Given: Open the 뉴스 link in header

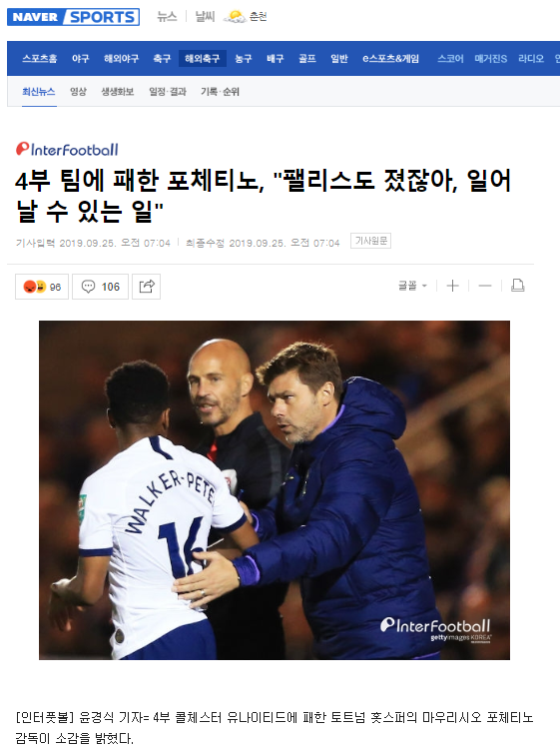Looking at the screenshot, I should pyautogui.click(x=167, y=17).
